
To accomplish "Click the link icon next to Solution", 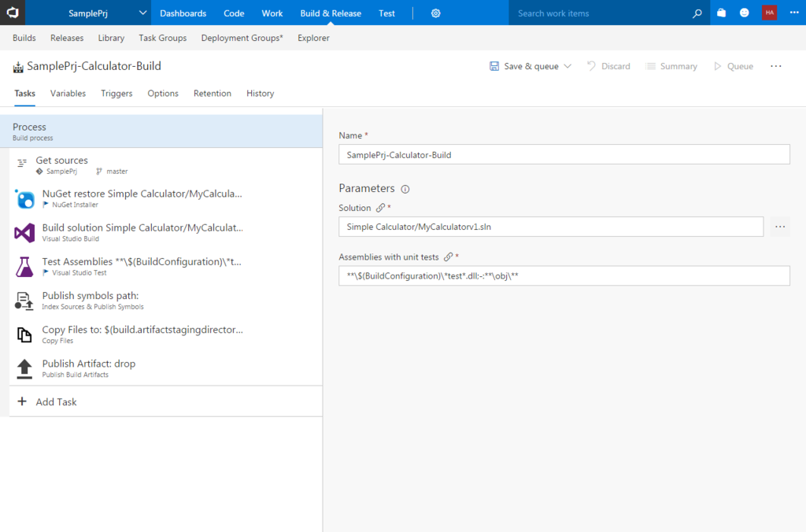I will [x=380, y=208].
